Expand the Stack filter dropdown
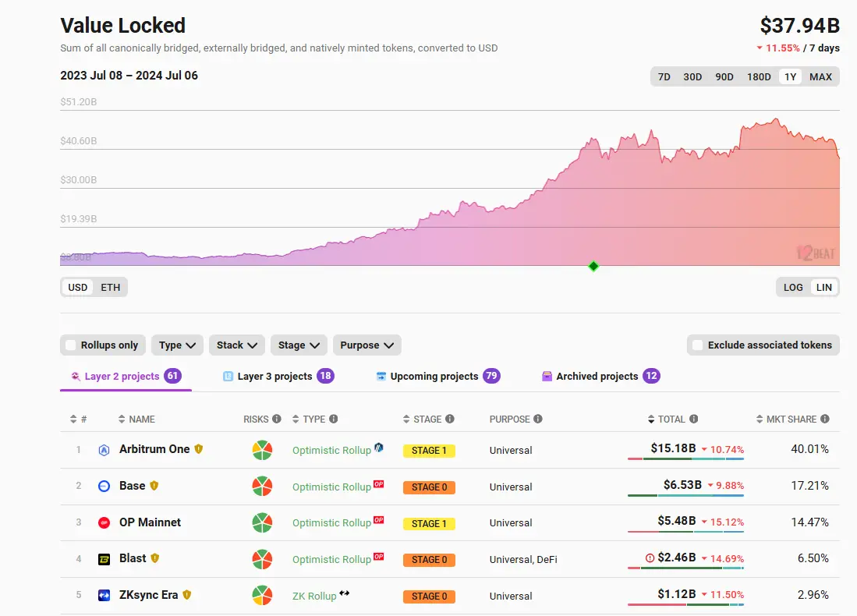 click(237, 345)
